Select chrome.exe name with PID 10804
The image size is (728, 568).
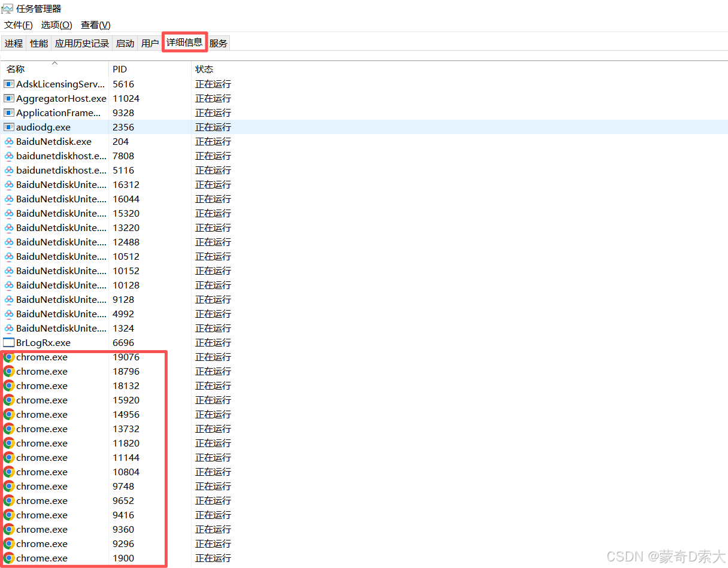coord(42,472)
